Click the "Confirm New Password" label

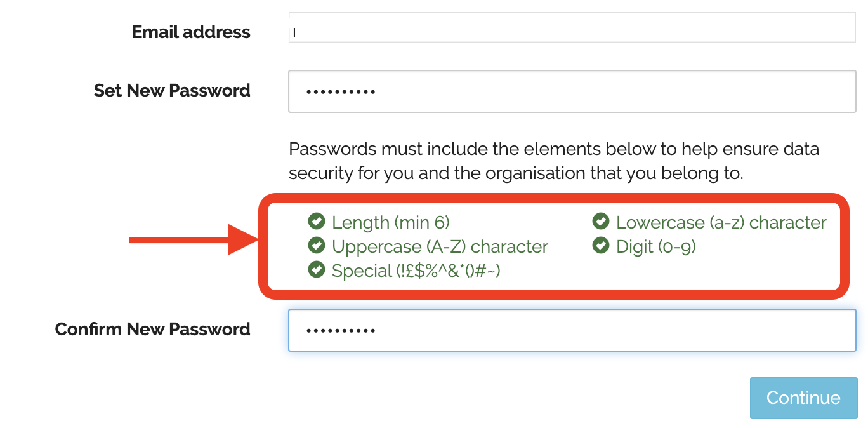pyautogui.click(x=153, y=330)
